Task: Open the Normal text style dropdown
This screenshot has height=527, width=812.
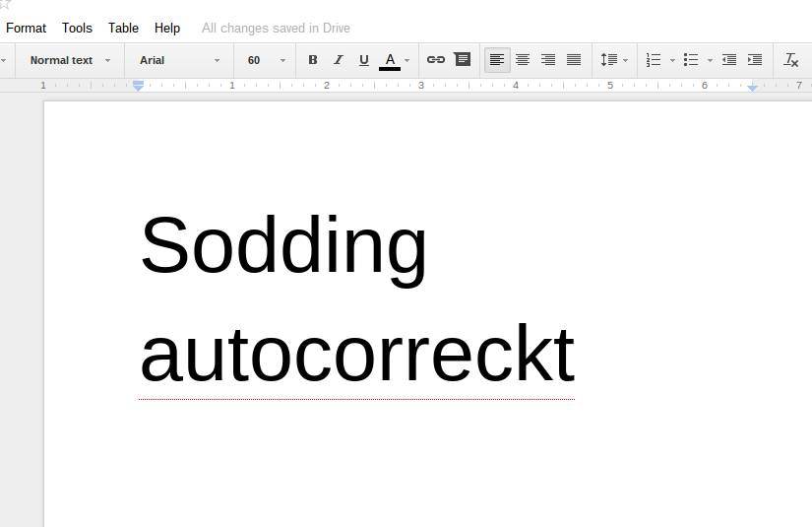Action: coord(70,60)
